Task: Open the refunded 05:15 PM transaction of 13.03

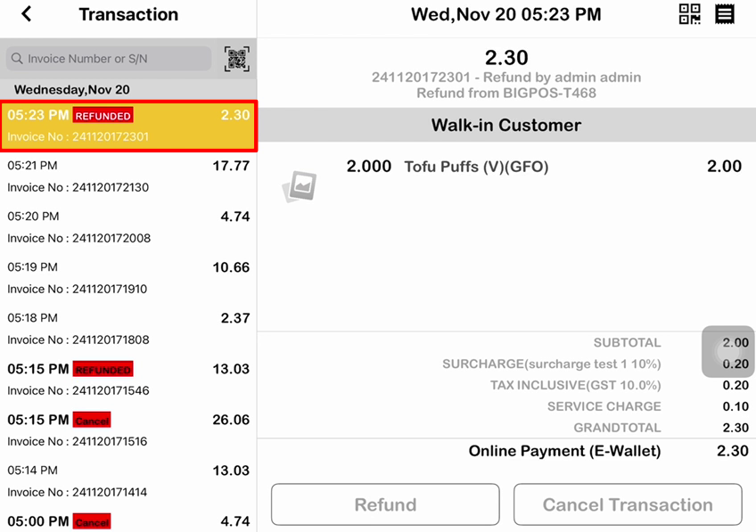Action: (x=128, y=380)
